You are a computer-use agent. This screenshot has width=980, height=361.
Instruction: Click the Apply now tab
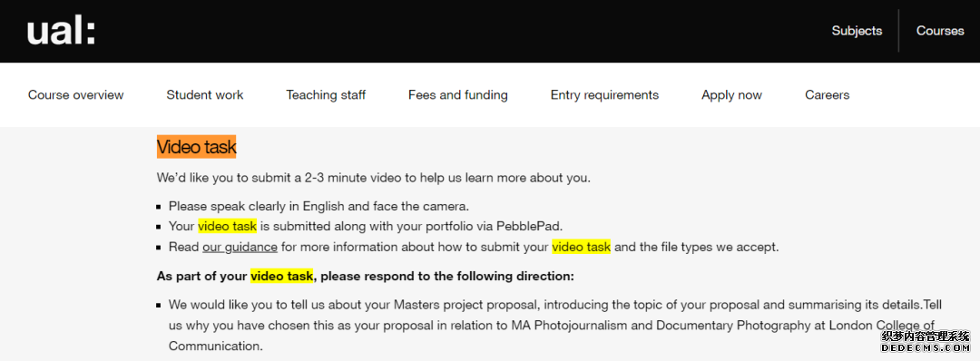731,95
